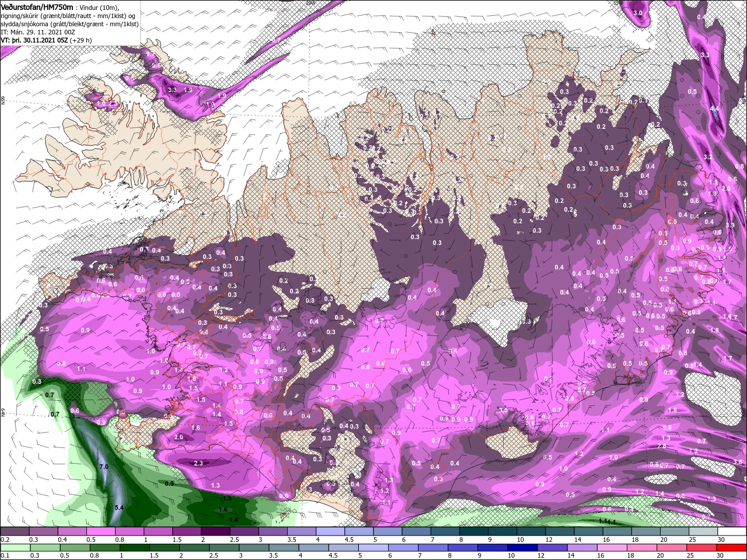The image size is (747, 560).
Task: Click the '3.9' value on the map
Action: tap(729, 225)
